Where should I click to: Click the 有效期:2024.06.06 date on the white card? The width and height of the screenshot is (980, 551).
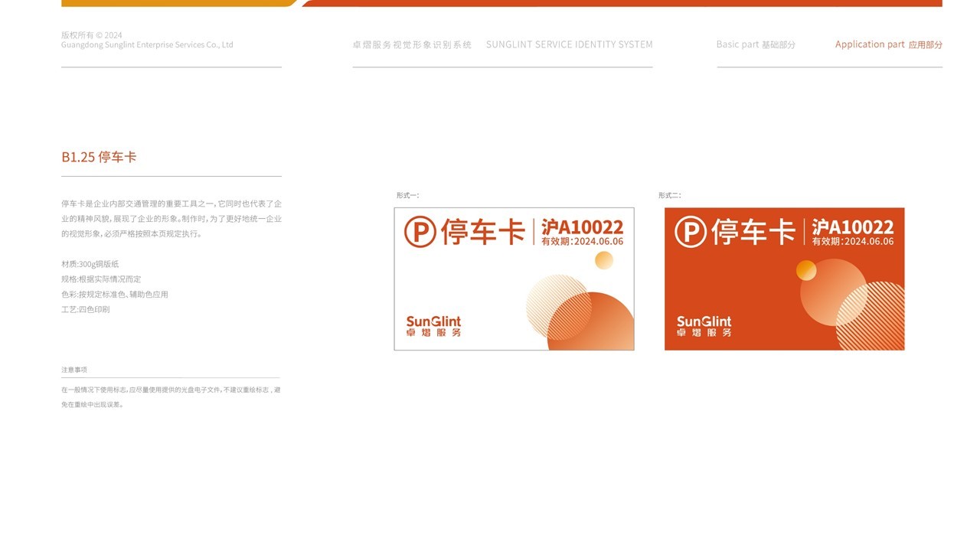click(x=582, y=240)
